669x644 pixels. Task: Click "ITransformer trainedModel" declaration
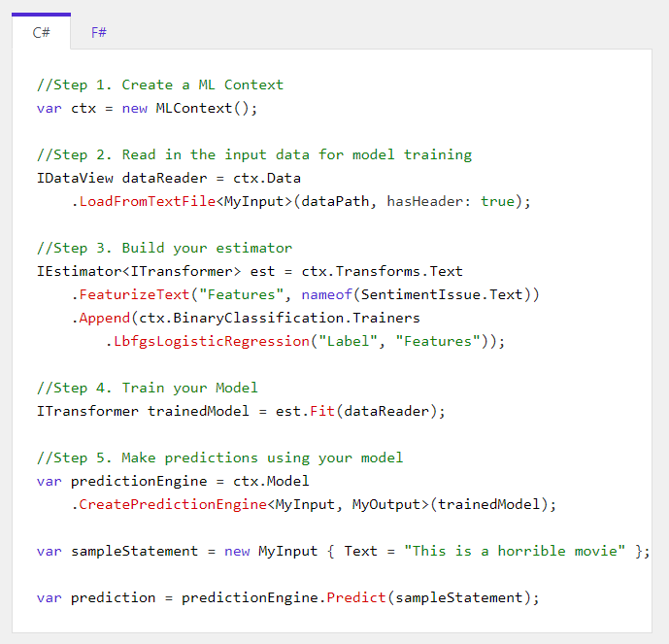click(x=143, y=412)
